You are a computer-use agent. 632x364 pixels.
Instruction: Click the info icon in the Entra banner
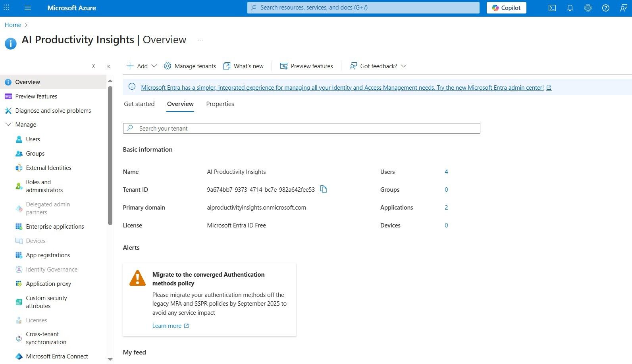click(132, 87)
